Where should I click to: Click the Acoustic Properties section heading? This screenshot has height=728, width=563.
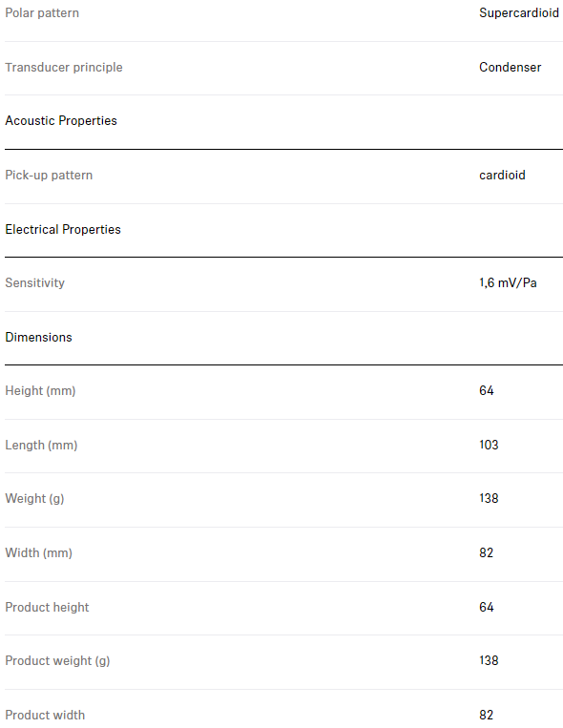point(61,121)
